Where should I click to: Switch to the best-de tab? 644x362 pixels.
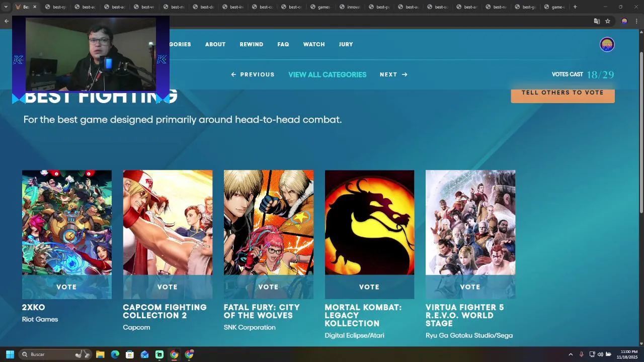(203, 7)
